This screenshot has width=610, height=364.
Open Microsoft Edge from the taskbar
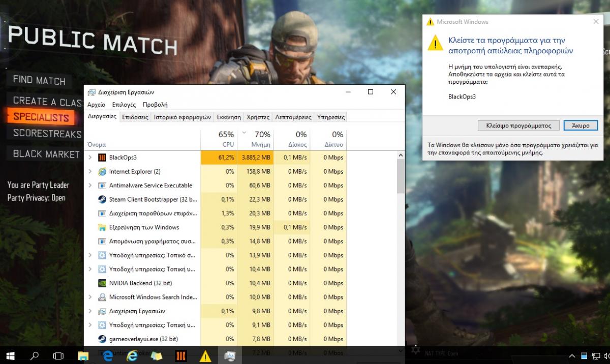tap(107, 356)
